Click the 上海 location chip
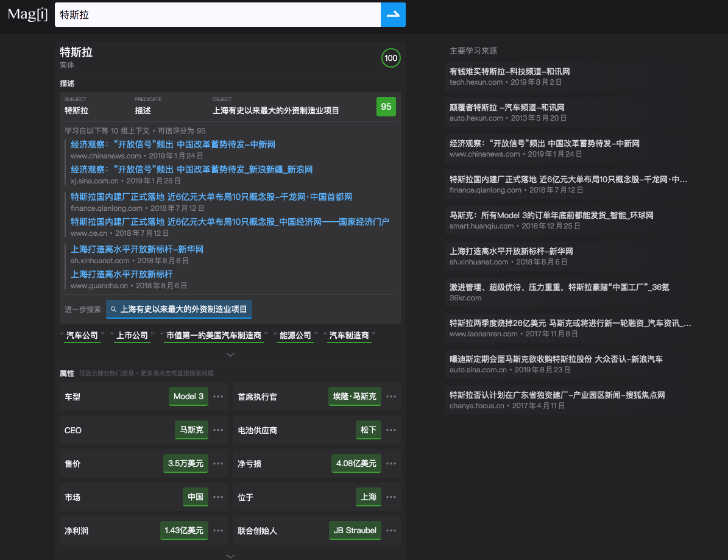 click(x=369, y=497)
